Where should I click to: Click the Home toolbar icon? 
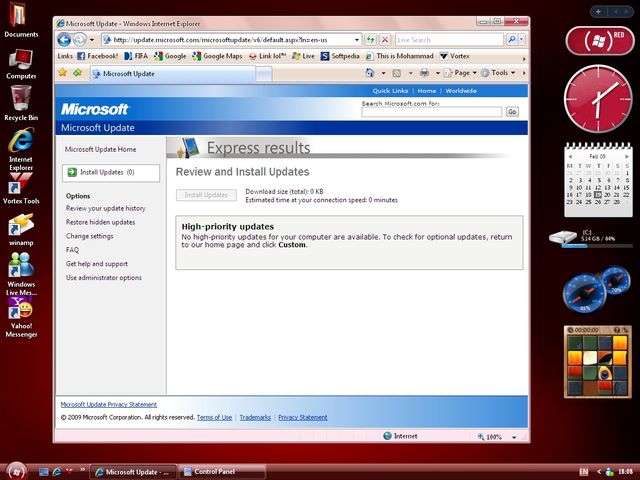[x=370, y=73]
